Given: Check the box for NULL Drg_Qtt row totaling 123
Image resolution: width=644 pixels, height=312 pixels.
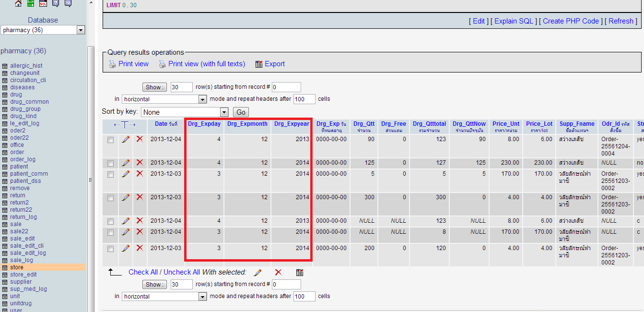Looking at the screenshot, I should (111, 222).
